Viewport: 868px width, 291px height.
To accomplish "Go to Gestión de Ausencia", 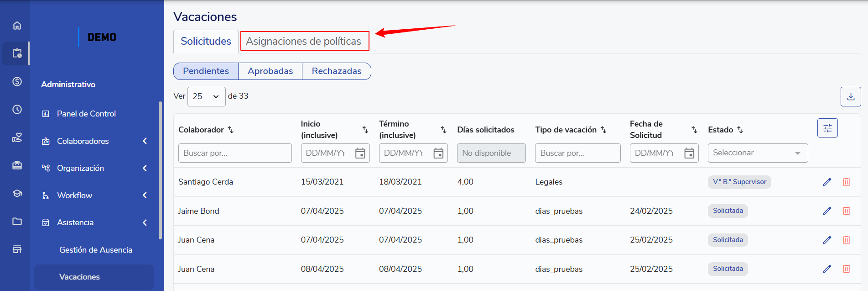I will (95, 250).
